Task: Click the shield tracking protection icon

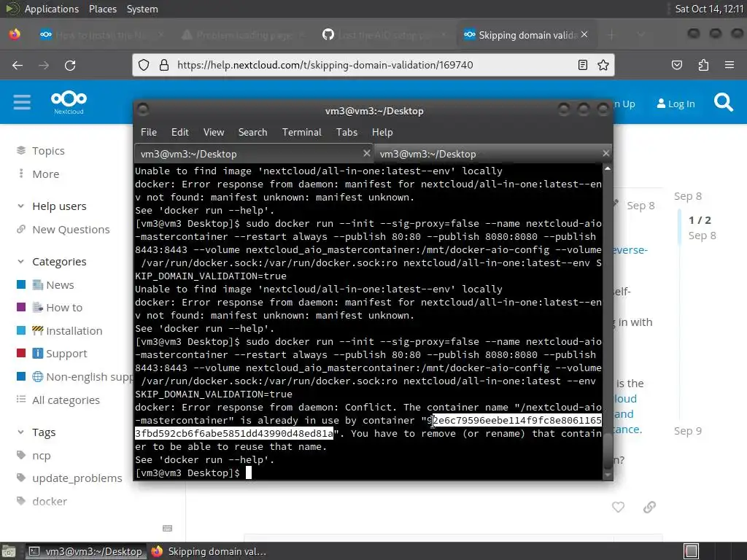Action: 144,65
